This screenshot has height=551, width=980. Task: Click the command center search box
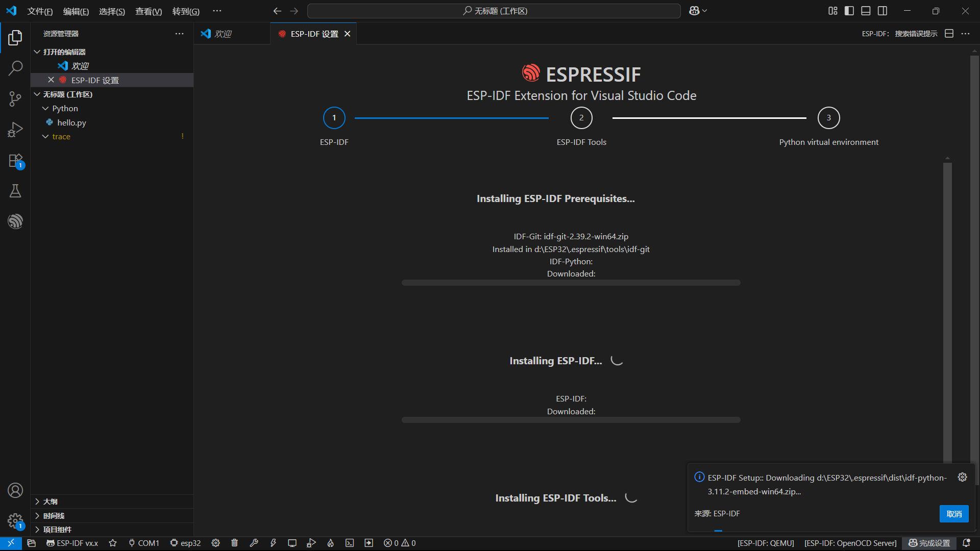494,11
